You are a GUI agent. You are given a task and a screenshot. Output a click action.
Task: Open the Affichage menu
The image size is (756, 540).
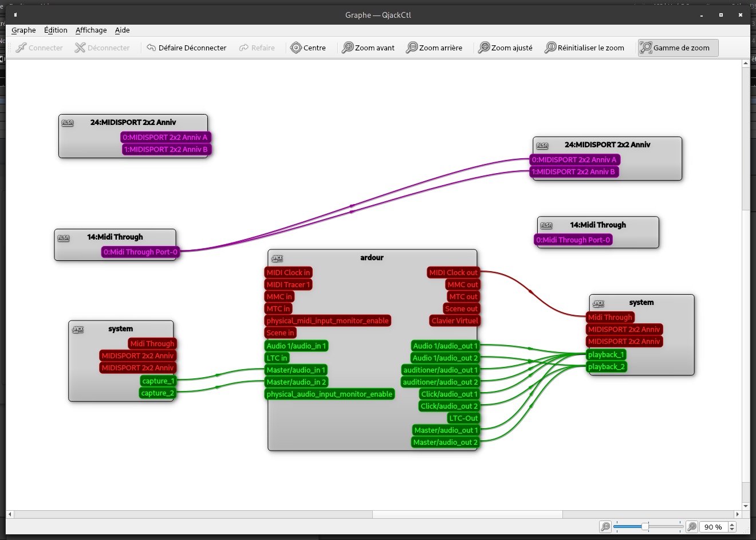pos(91,30)
